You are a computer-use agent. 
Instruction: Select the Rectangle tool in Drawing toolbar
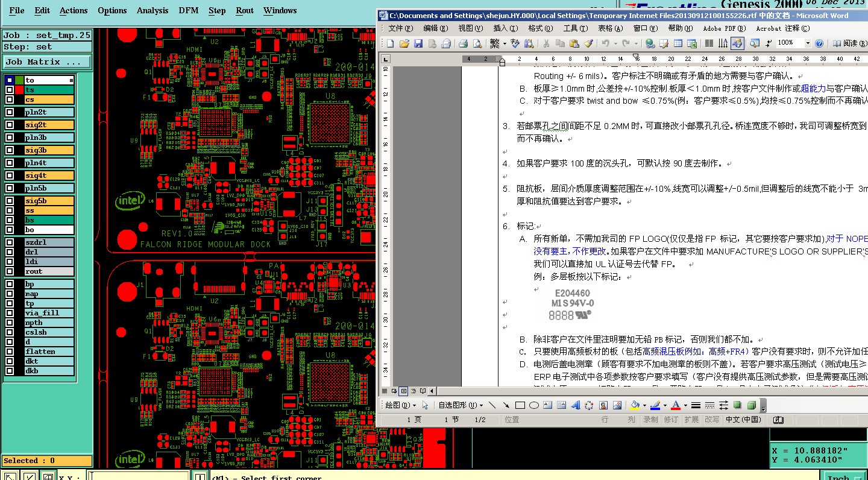click(520, 405)
